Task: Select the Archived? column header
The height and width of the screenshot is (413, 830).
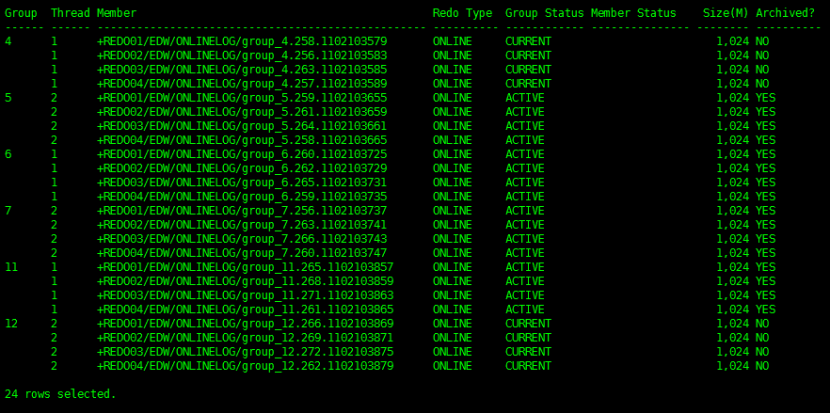Action: tap(785, 13)
